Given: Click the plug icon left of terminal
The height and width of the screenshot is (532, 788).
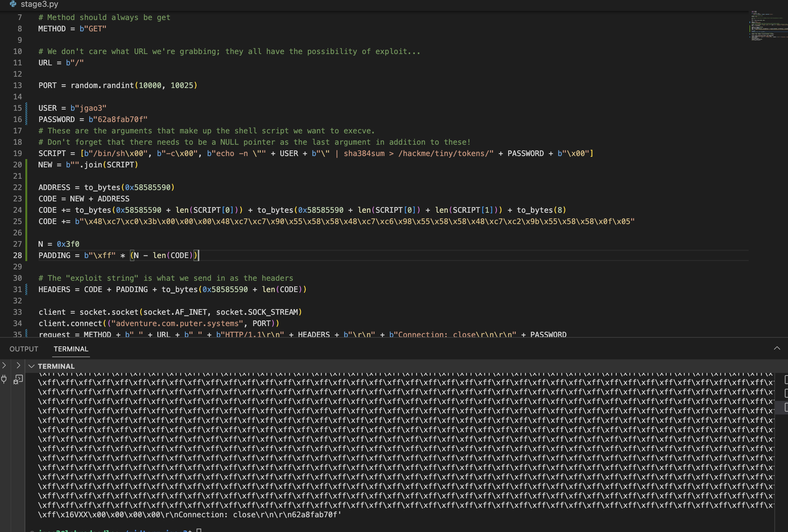Looking at the screenshot, I should click(4, 379).
